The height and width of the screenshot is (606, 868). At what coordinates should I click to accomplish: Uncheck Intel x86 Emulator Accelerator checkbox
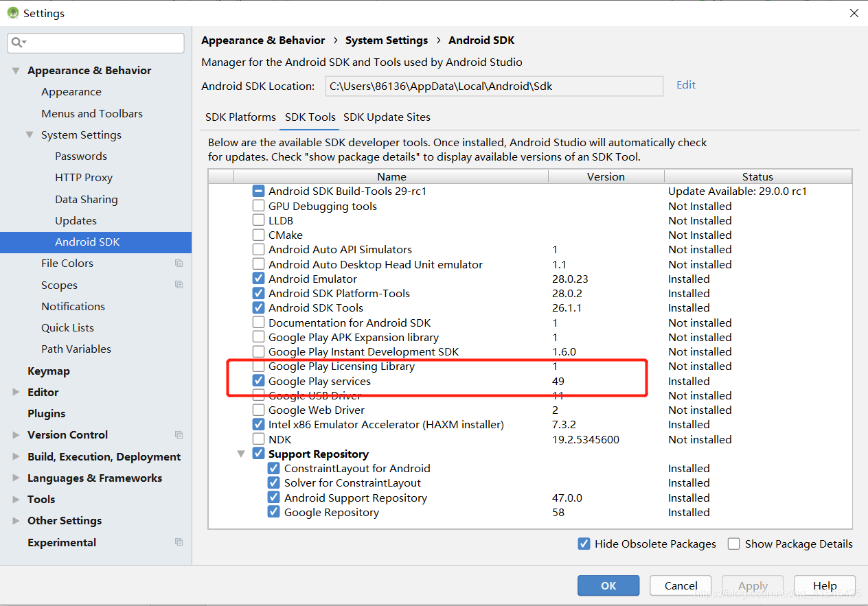[x=258, y=425]
